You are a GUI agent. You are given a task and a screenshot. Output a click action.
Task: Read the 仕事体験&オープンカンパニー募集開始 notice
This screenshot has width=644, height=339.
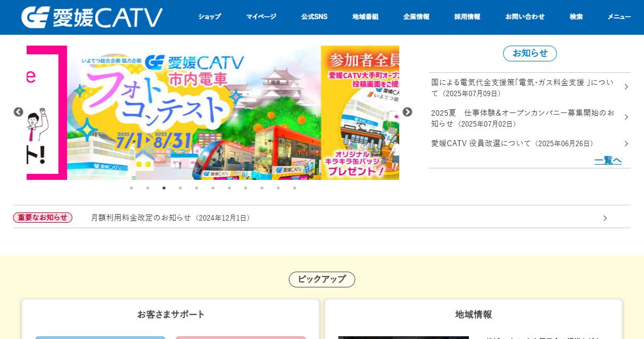pyautogui.click(x=522, y=118)
